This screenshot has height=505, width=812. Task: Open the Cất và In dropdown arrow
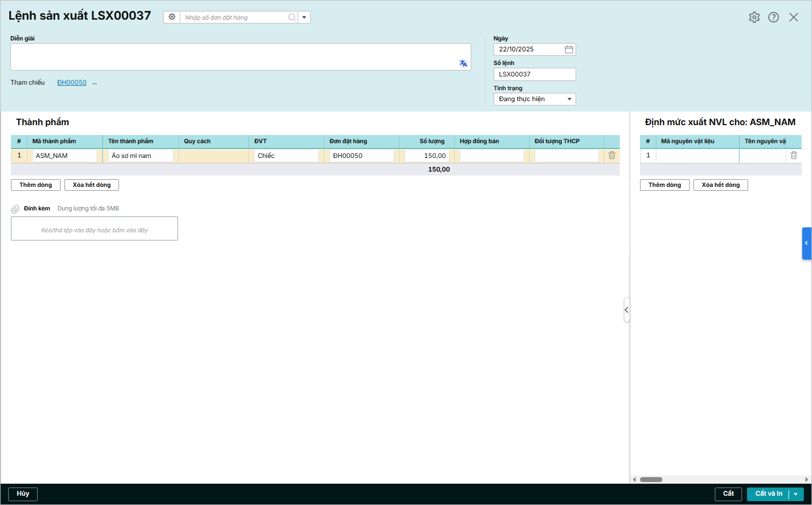[796, 494]
